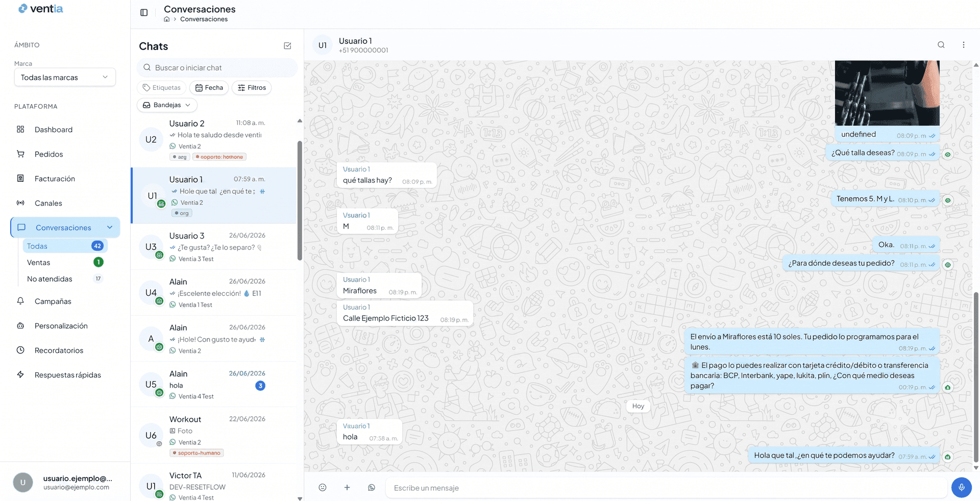Open Alain chat with hola unread message
Screen dimensions: 980x501
pyautogui.click(x=214, y=385)
